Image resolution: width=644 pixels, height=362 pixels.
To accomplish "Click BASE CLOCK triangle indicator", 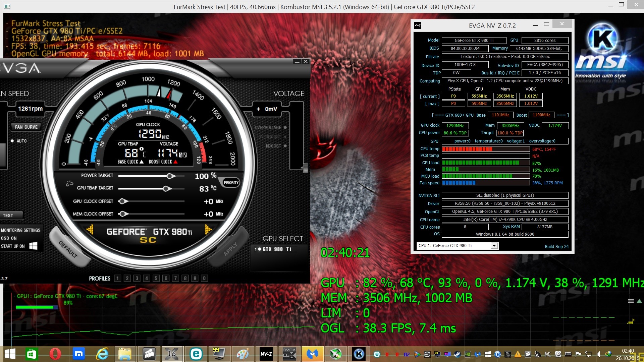I will [x=141, y=162].
